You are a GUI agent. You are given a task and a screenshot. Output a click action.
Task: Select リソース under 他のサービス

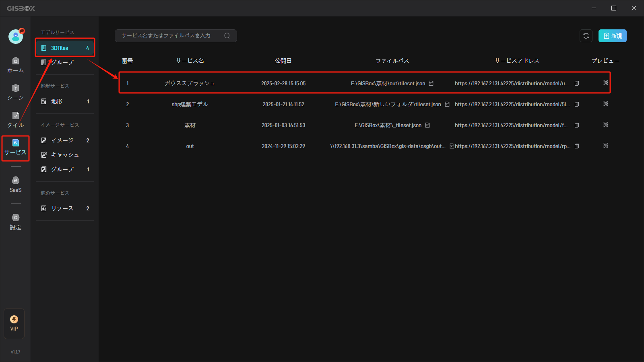point(65,208)
